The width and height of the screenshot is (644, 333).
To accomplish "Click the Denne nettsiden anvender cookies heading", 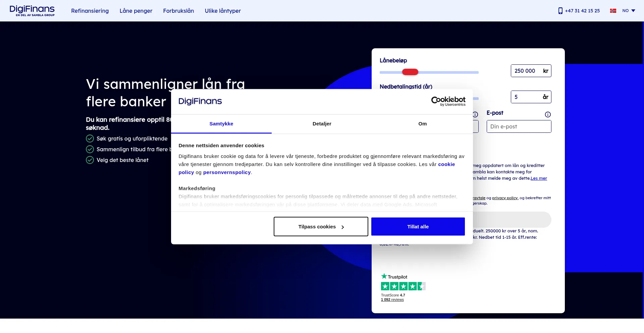I will (221, 146).
